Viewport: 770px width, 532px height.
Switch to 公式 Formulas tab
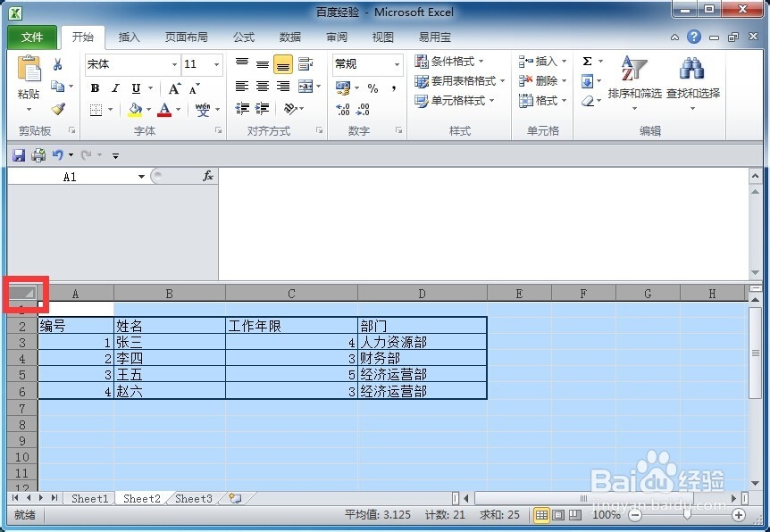(244, 37)
